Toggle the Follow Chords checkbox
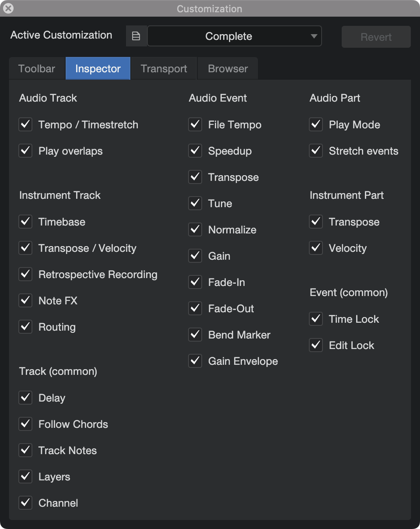Screen dimensions: 420x529 pos(25,424)
